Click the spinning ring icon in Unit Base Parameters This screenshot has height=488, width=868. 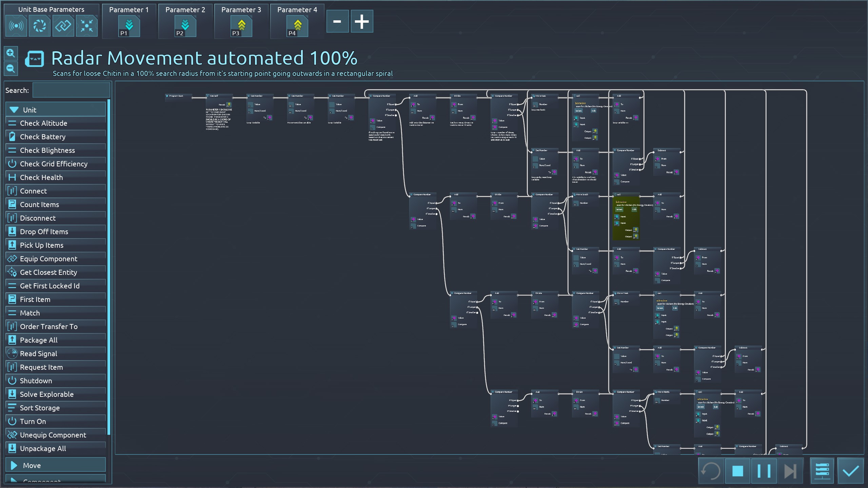[39, 26]
